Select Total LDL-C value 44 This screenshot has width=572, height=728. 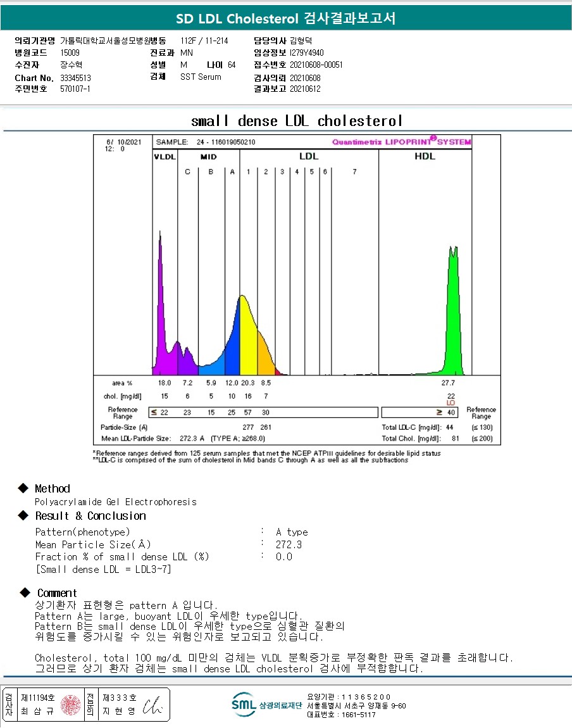(x=449, y=427)
